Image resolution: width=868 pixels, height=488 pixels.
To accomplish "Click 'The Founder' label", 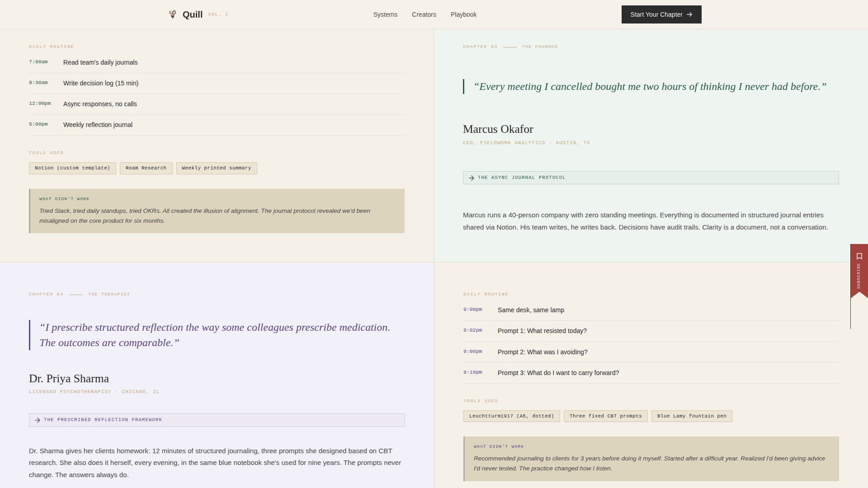I will 540,47.
